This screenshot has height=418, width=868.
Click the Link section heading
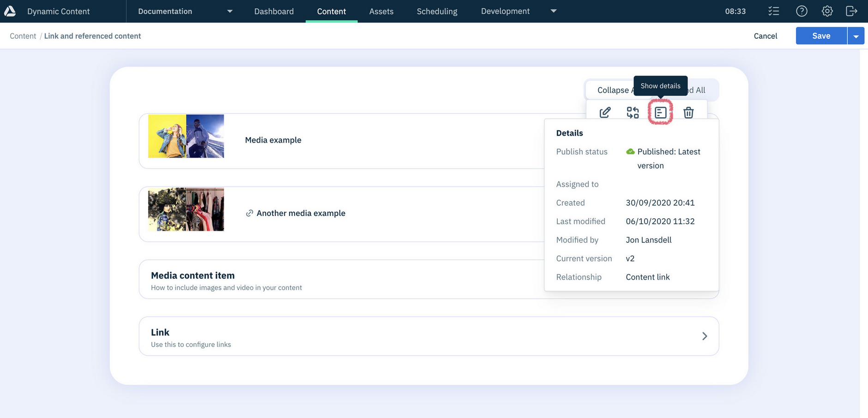coord(160,332)
